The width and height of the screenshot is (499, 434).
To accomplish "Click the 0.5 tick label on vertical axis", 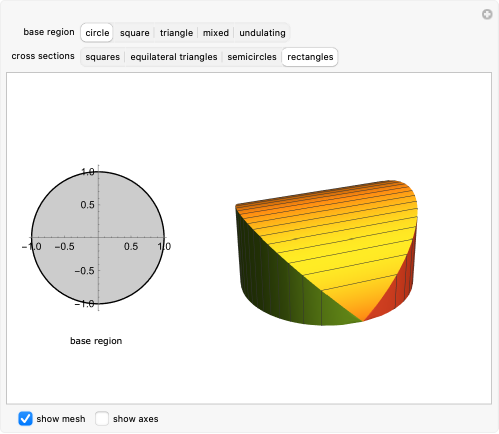I will click(87, 205).
